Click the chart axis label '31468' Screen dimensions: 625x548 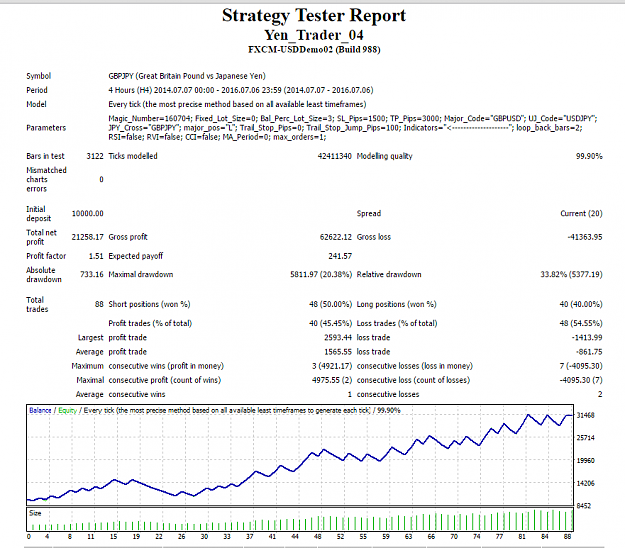click(x=586, y=415)
